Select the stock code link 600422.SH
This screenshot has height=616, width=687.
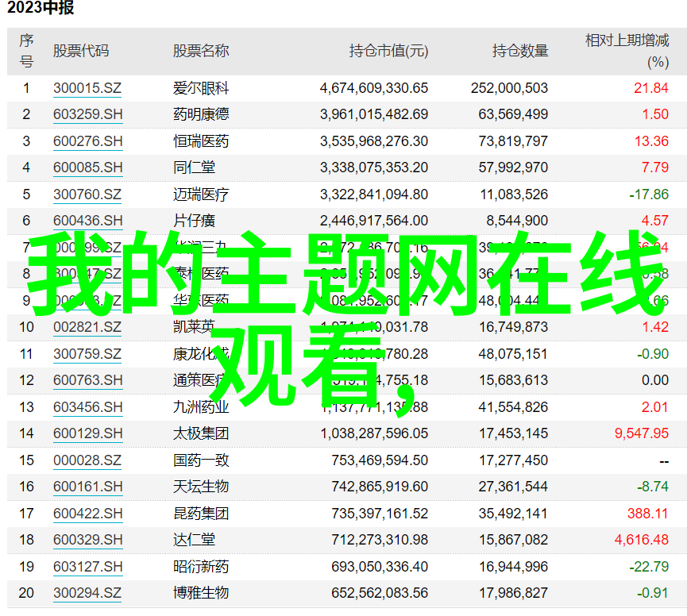pyautogui.click(x=87, y=513)
